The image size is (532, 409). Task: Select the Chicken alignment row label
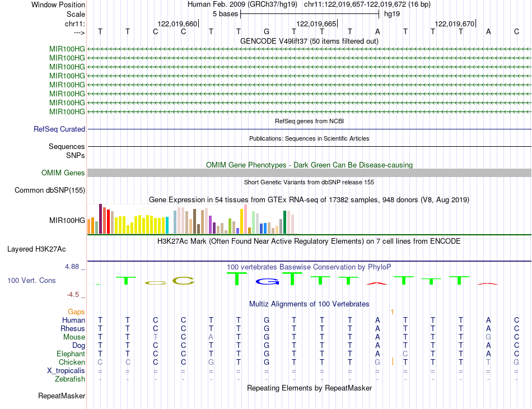[72, 362]
